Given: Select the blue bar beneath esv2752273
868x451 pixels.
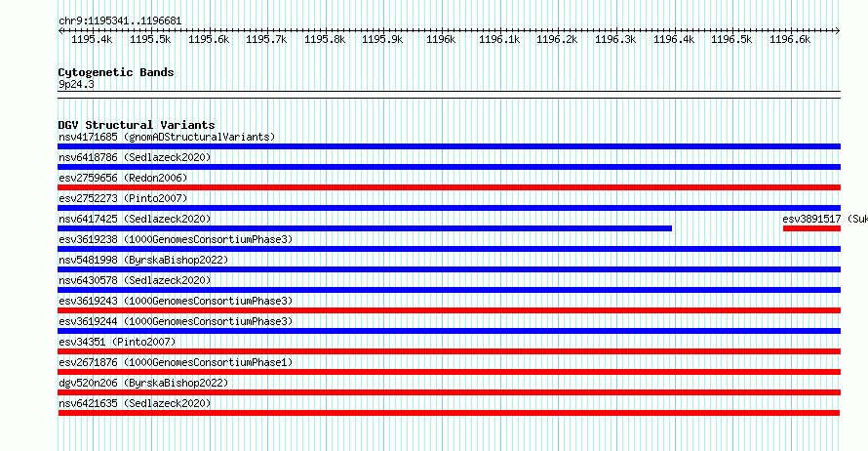Looking at the screenshot, I should pyautogui.click(x=449, y=208).
